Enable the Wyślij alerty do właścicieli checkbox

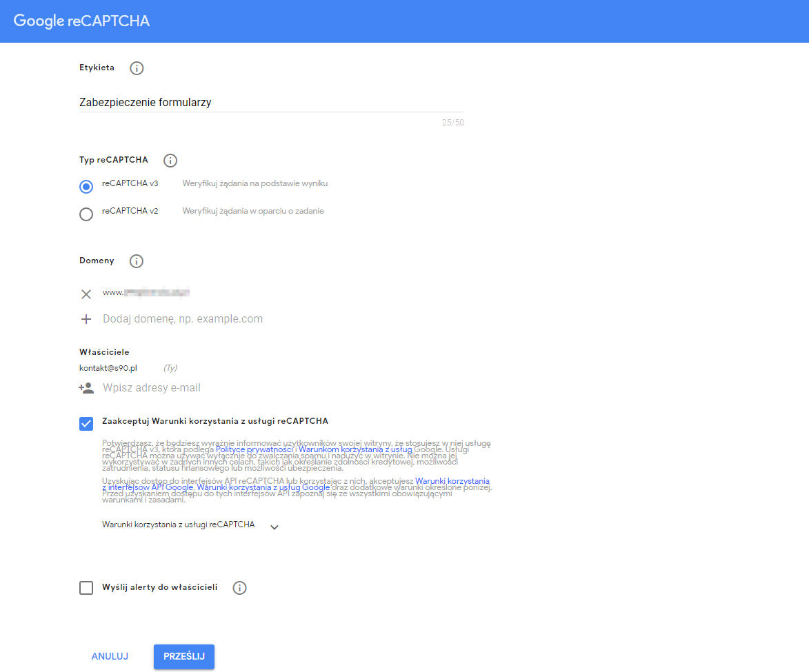[86, 588]
